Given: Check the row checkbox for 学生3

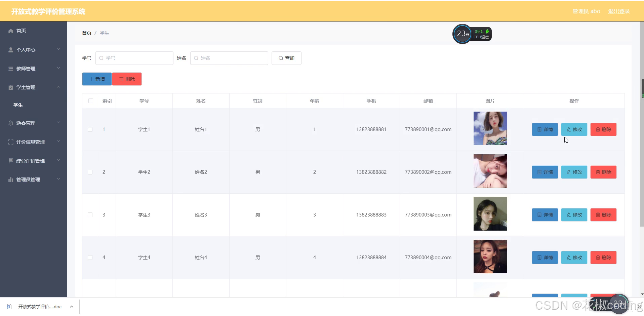Looking at the screenshot, I should tap(90, 215).
